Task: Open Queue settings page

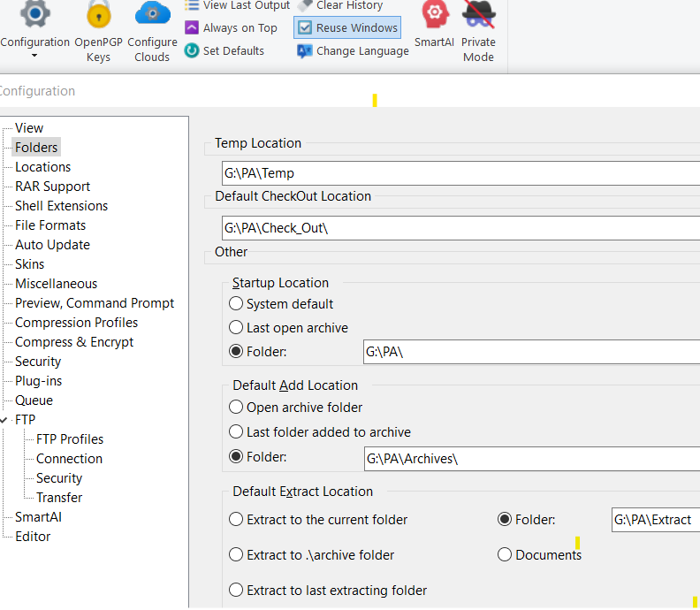Action: click(x=34, y=400)
